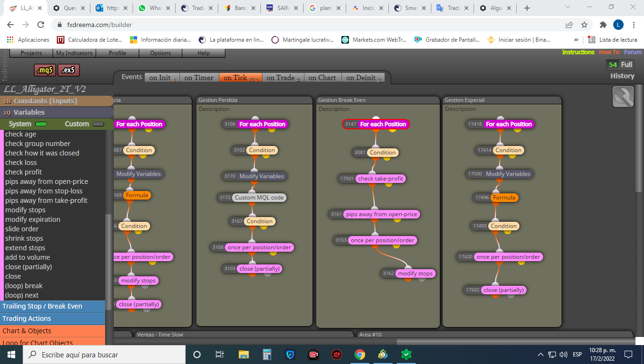The width and height of the screenshot is (644, 364).
Task: Select "shrink stops" in block list
Action: pyautogui.click(x=24, y=238)
